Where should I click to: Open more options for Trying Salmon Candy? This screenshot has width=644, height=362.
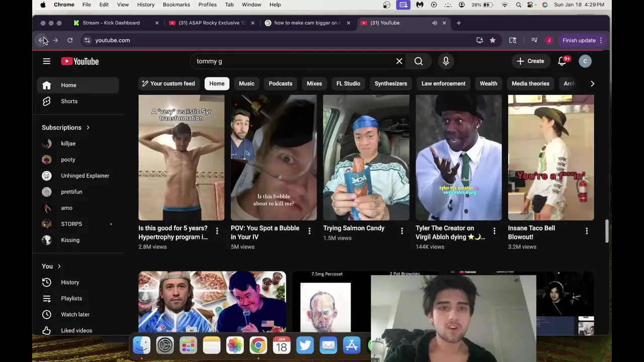tap(401, 231)
